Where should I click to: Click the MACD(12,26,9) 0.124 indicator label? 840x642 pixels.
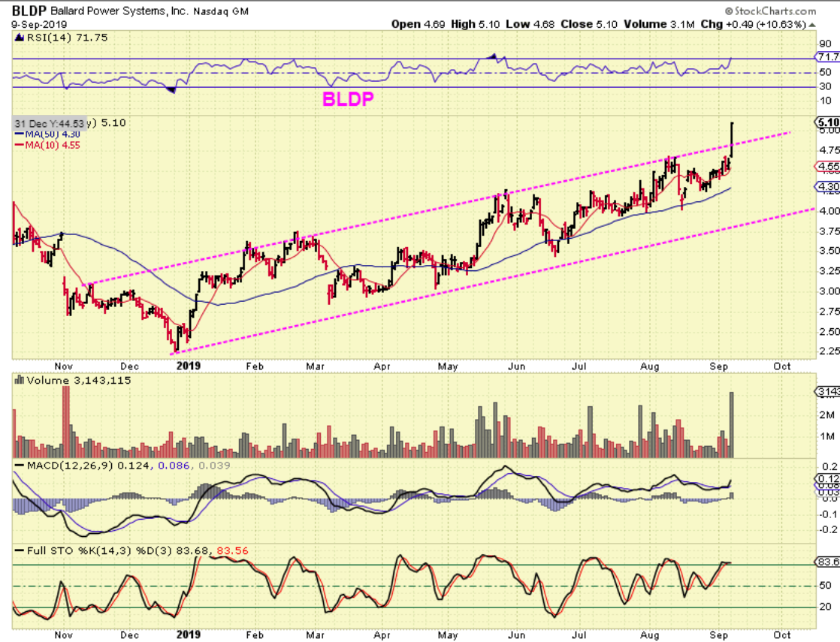[x=89, y=466]
